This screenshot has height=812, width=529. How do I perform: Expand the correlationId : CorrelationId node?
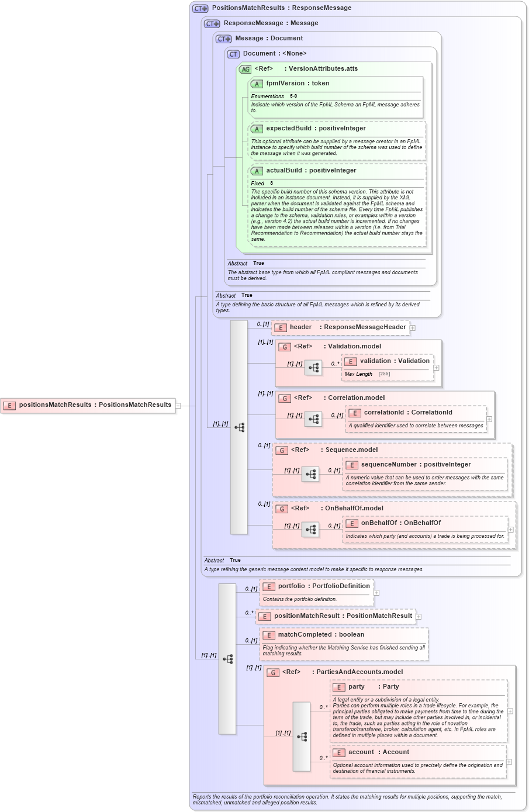point(490,419)
